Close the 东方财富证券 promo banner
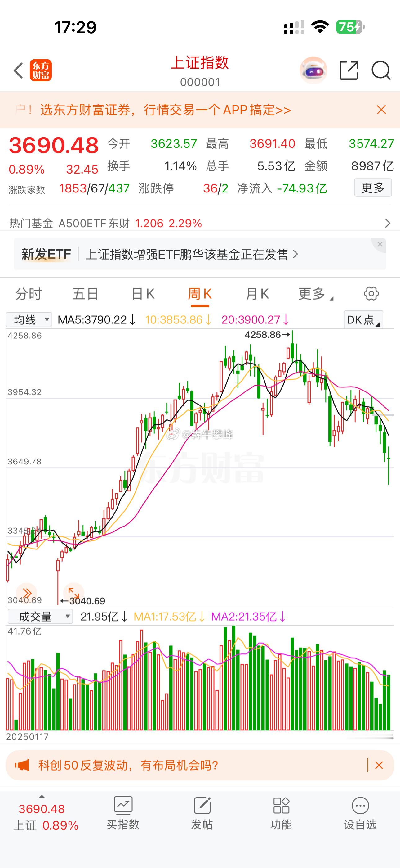This screenshot has width=400, height=868. coord(381,110)
